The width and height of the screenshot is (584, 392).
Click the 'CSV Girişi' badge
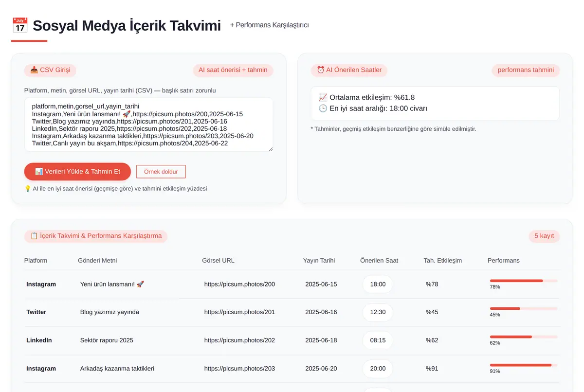point(50,70)
